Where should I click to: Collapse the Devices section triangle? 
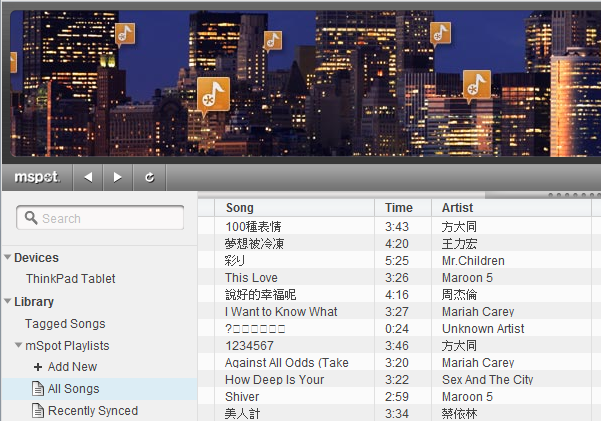(x=7, y=257)
